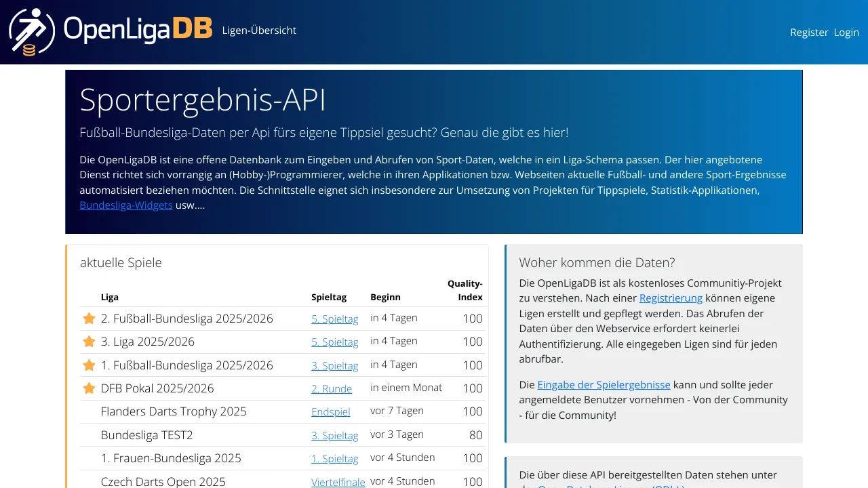Click the Quality-Index column header
The image size is (868, 488).
(465, 290)
